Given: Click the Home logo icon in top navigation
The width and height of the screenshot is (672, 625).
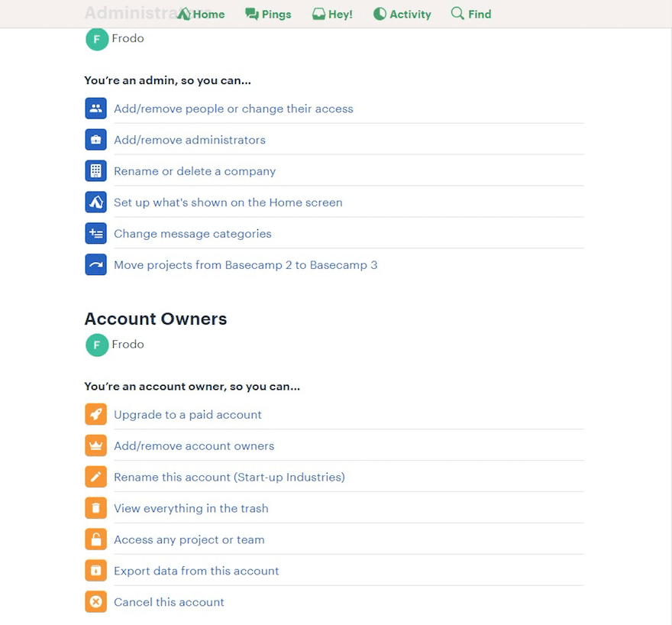Looking at the screenshot, I should click(183, 15).
